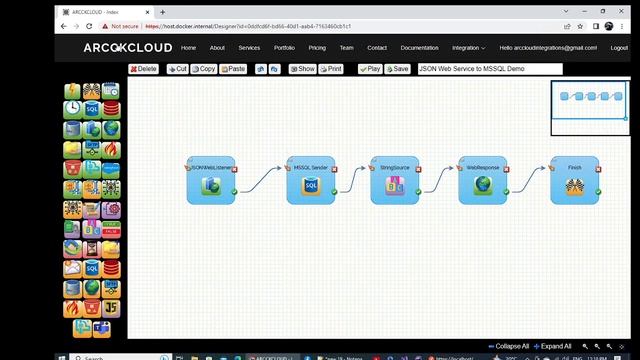Pick the True/False condition palette icon

[x=111, y=229]
